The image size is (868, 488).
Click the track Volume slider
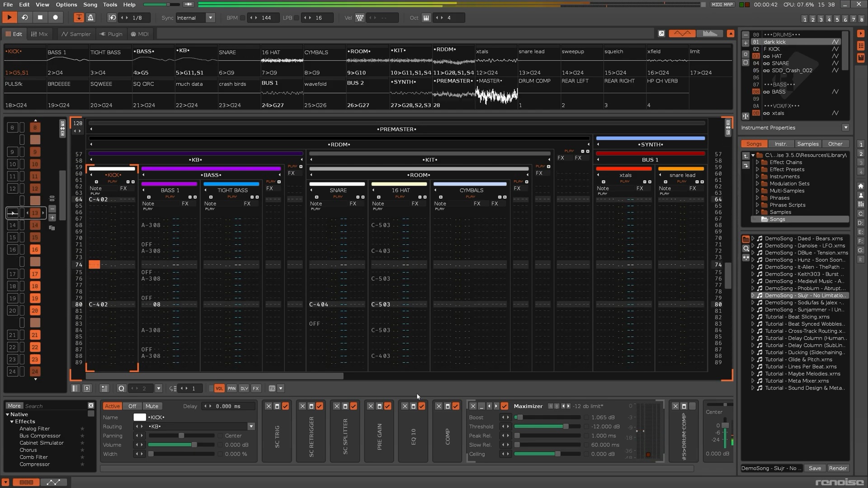click(x=181, y=445)
